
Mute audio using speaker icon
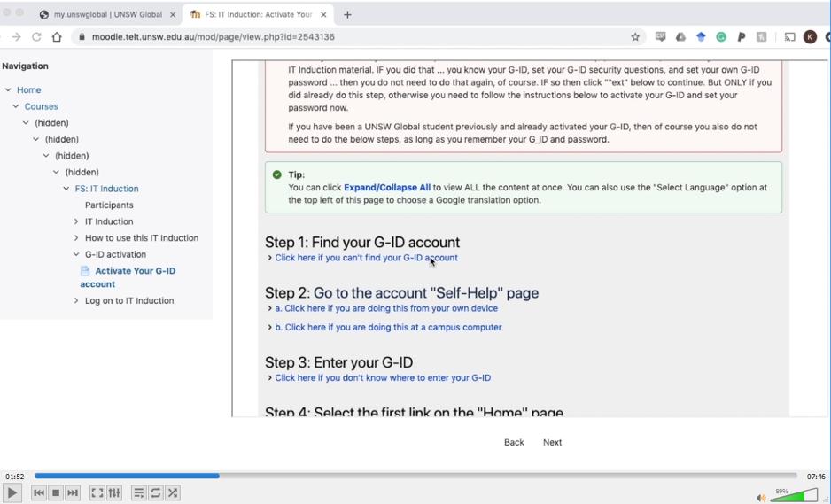(x=762, y=497)
